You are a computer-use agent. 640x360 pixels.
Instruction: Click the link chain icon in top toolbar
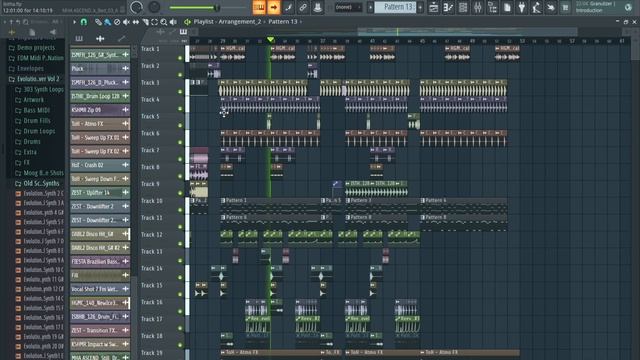[x=303, y=7]
